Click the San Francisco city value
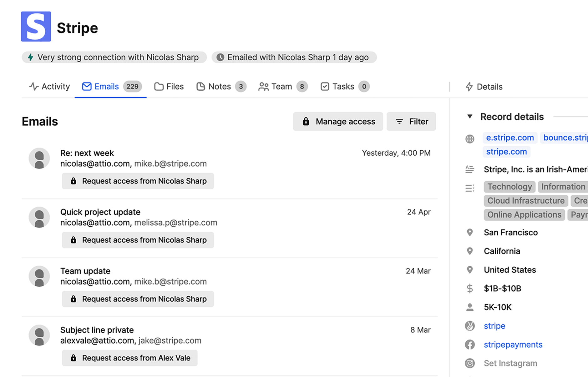 click(511, 232)
